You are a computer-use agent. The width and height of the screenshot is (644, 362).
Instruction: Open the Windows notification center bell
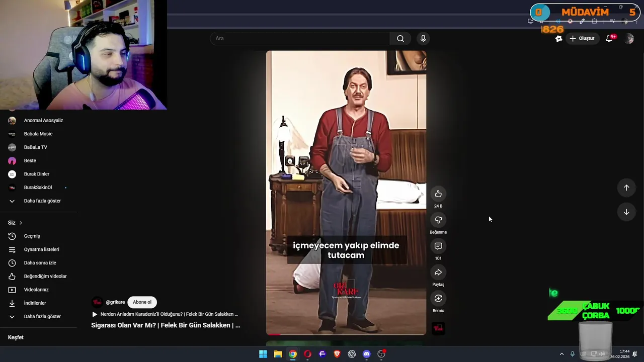pyautogui.click(x=635, y=354)
